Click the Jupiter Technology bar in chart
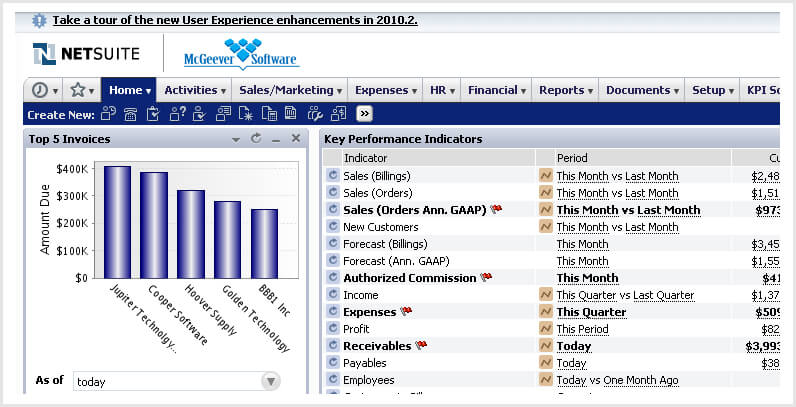796x407 pixels. [117, 222]
